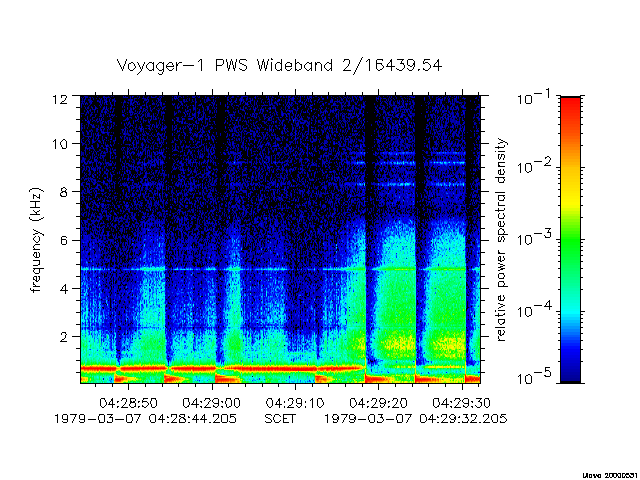The height and width of the screenshot is (480, 640).
Task: Click the y-axis tick label "8"
Action: [64, 192]
